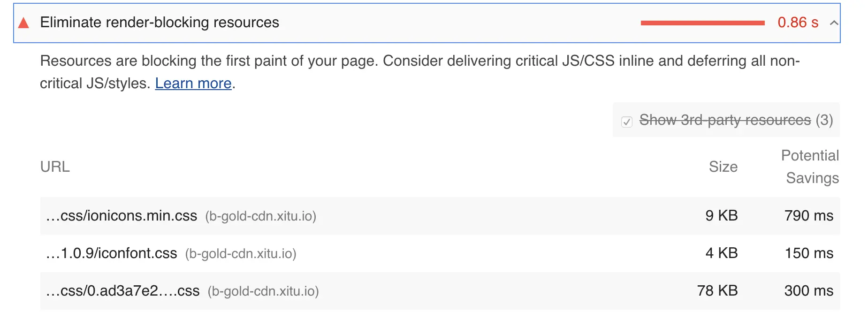Click the URL column header
The height and width of the screenshot is (320, 868).
(x=55, y=167)
